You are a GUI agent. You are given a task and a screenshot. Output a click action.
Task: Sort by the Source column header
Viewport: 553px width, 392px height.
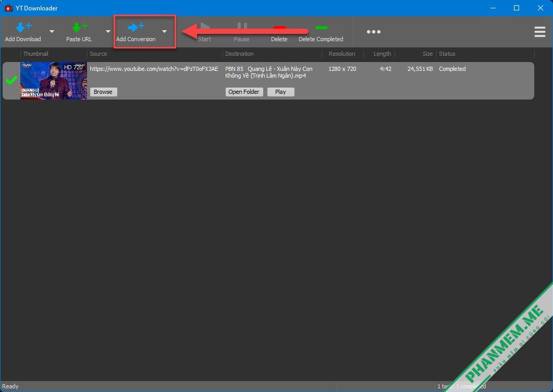tap(98, 54)
